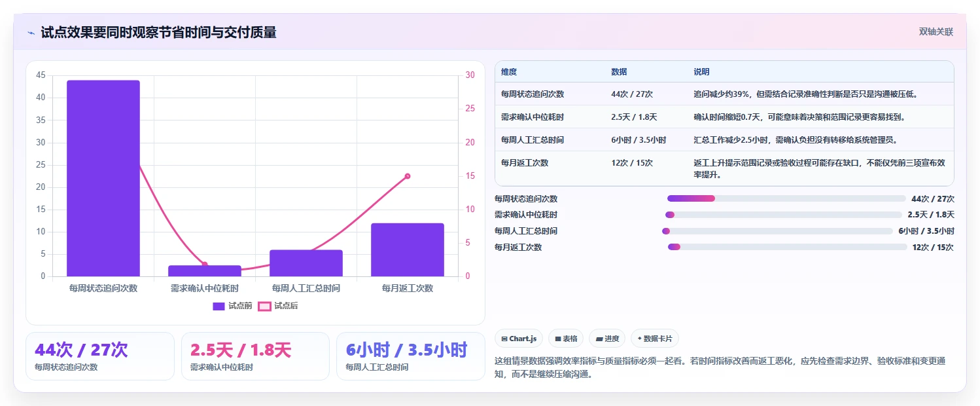Click the 每月返工次数 table row label
Viewport: 980px width, 406px height.
tap(525, 163)
